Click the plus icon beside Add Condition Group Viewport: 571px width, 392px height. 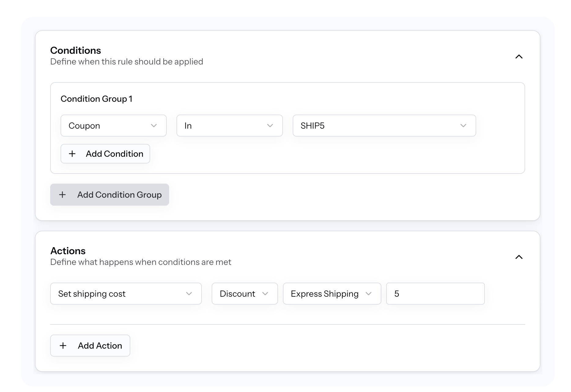[62, 195]
